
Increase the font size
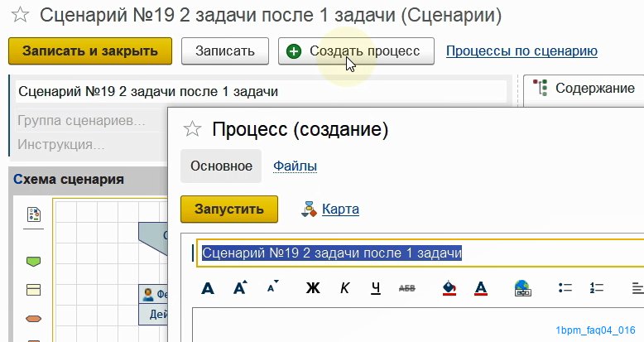240,288
